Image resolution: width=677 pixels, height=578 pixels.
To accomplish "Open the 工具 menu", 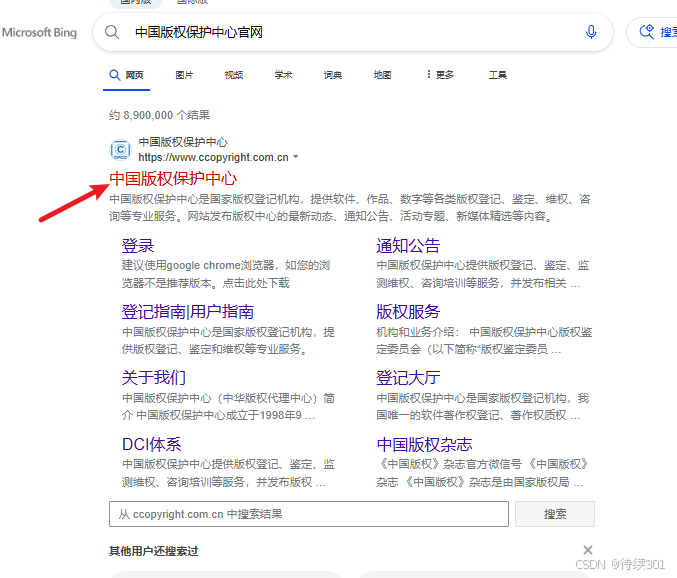I will point(497,75).
